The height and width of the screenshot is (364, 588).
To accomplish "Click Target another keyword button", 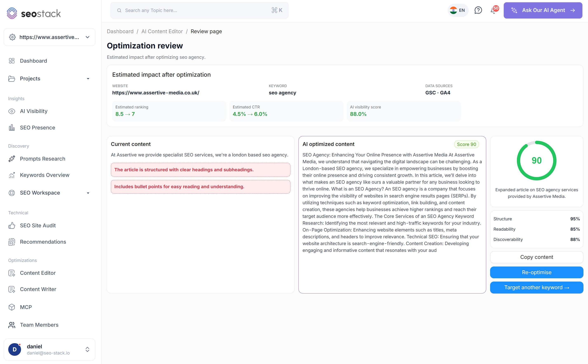I will point(536,288).
